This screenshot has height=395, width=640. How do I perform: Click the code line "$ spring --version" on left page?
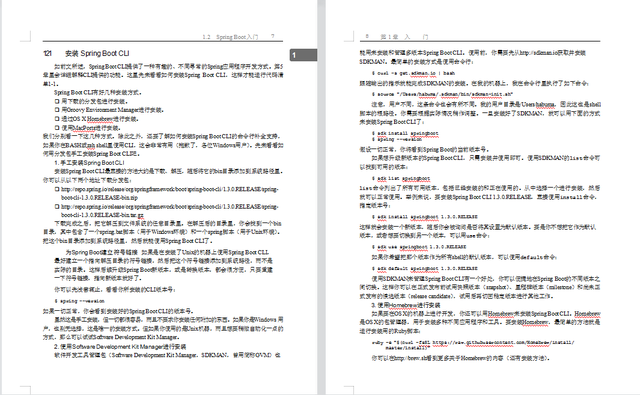pos(80,301)
